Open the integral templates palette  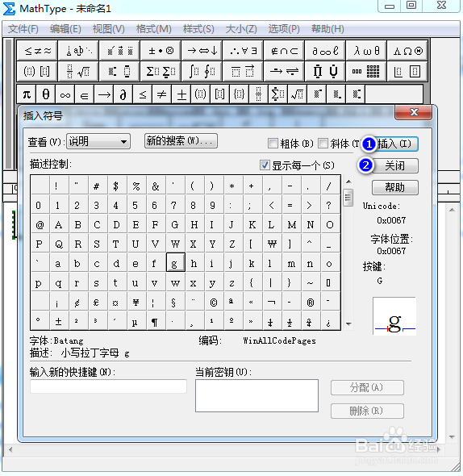tap(202, 71)
